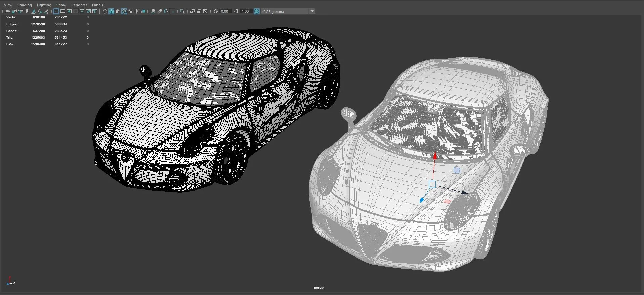Toggle the Grid display icon
This screenshot has width=644, height=295.
tap(56, 11)
